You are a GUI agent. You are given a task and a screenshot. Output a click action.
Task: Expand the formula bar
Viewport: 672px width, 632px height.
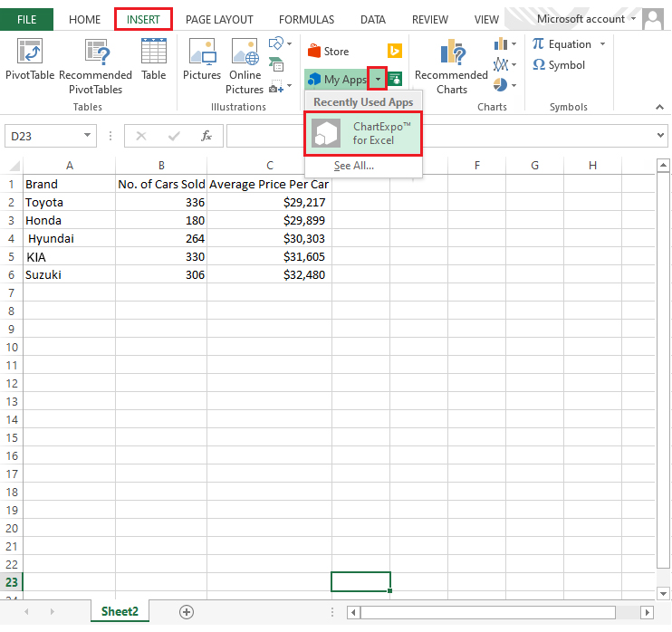pos(660,136)
